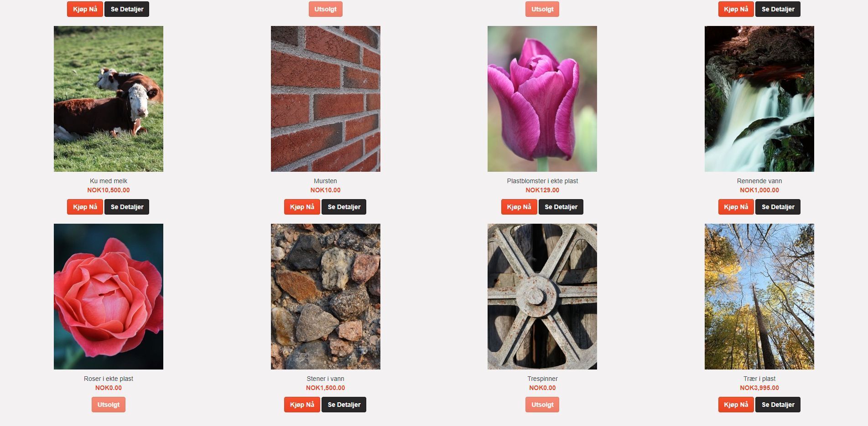868x426 pixels.
Task: Click Kjøp Nå for Trær i plast
Action: pyautogui.click(x=736, y=405)
